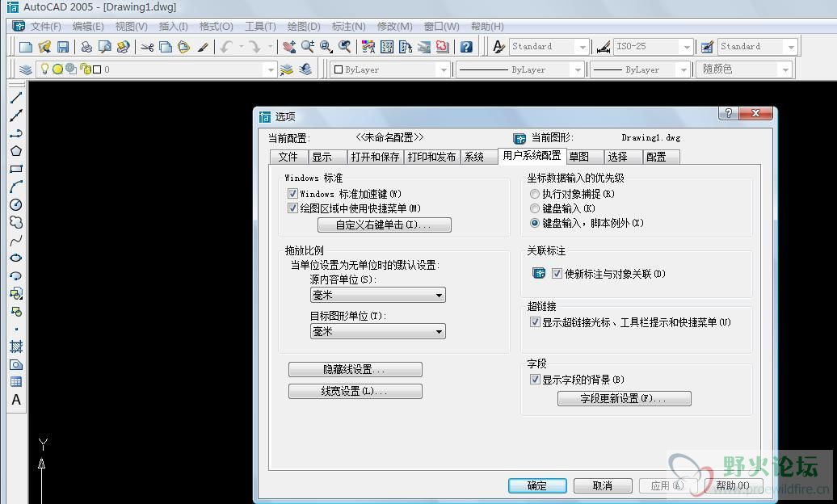Screen dimensions: 837x504
Task: Click the Open file icon
Action: click(x=44, y=47)
